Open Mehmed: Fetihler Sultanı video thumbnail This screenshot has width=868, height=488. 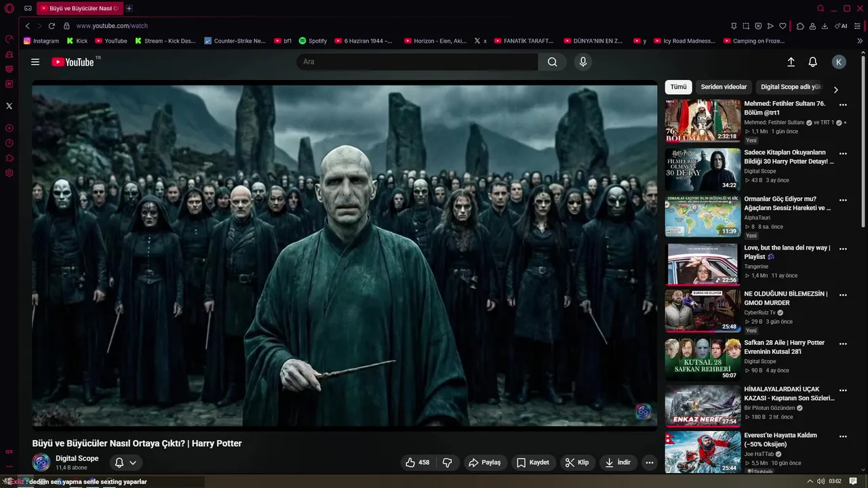click(703, 121)
